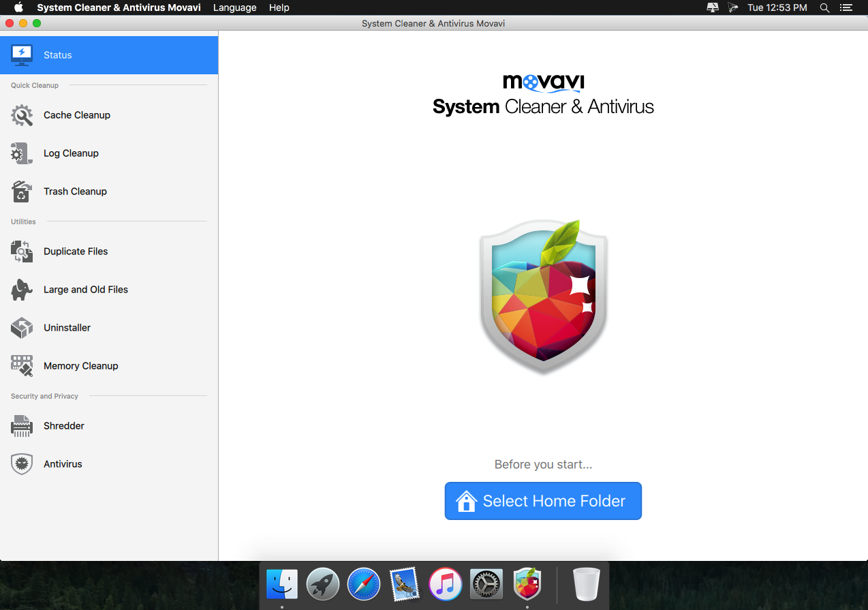Open Large and Old Files utility
The height and width of the screenshot is (610, 868).
pyautogui.click(x=109, y=290)
